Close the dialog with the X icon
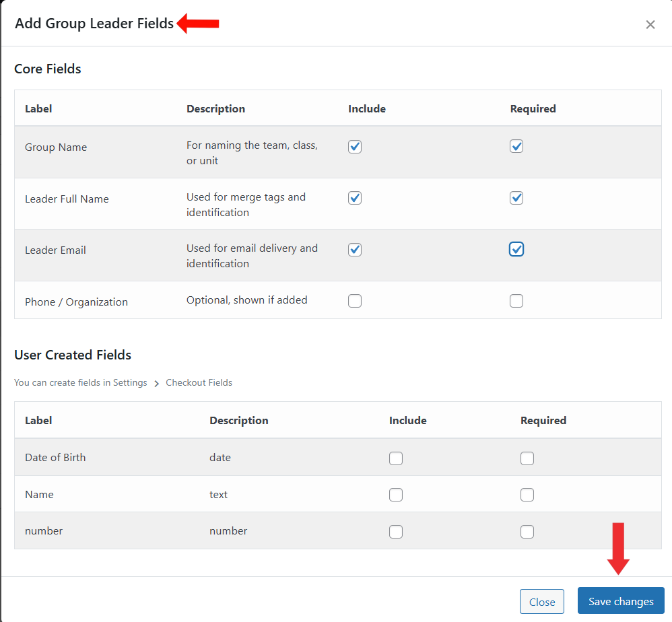This screenshot has height=622, width=672. tap(650, 25)
